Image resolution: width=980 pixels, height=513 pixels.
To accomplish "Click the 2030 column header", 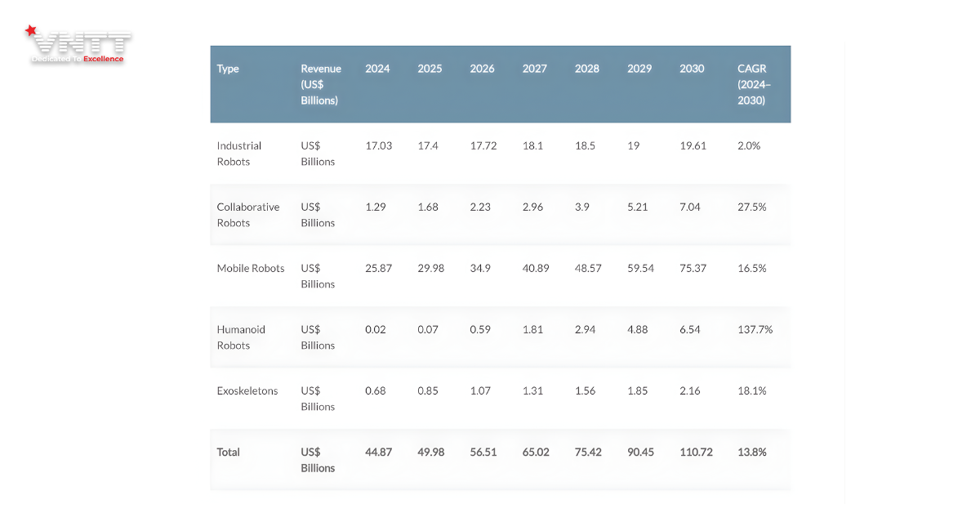I will (x=692, y=69).
